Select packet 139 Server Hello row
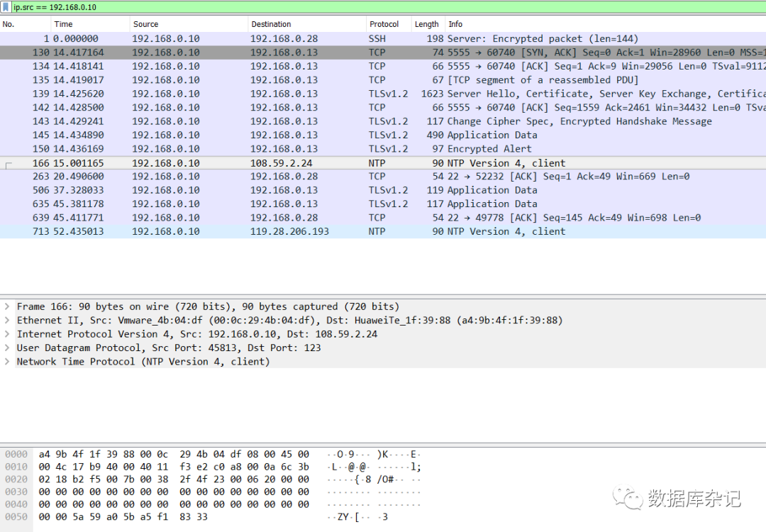This screenshot has height=532, width=766. point(383,94)
